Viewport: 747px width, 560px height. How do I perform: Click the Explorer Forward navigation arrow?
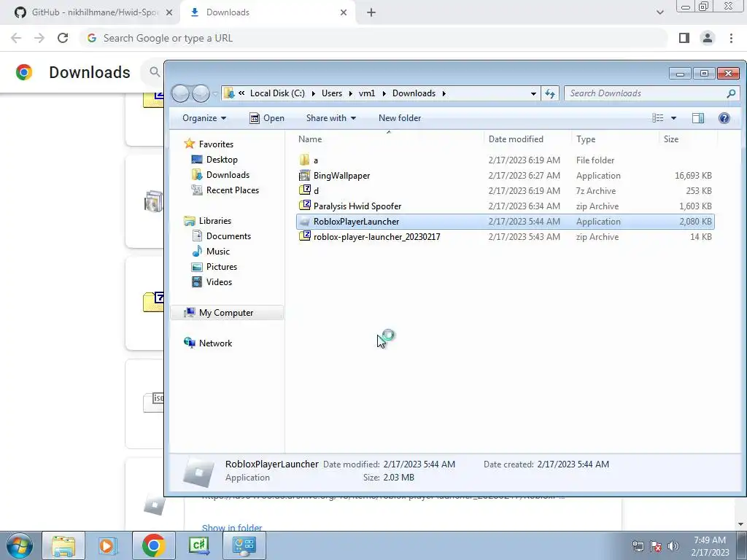tap(201, 93)
